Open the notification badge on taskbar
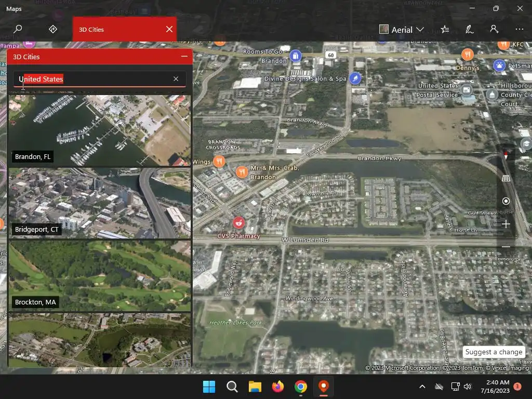 click(517, 387)
